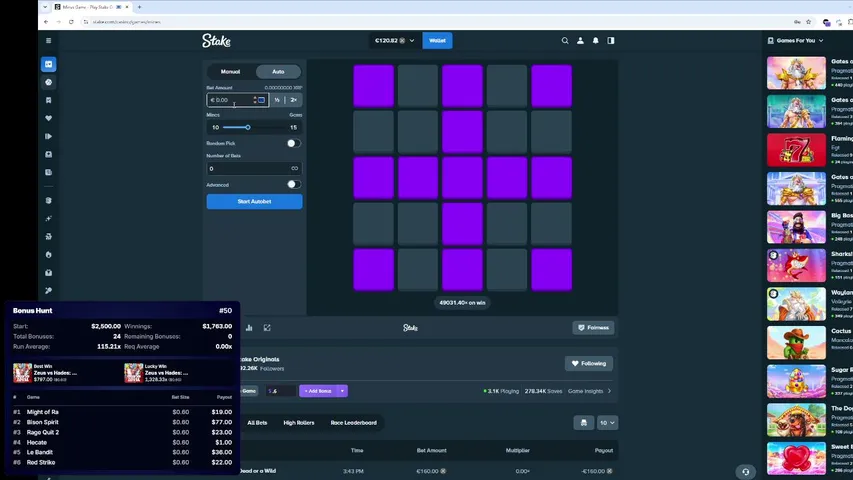
Task: Open the Stake logo home link
Action: (x=216, y=40)
